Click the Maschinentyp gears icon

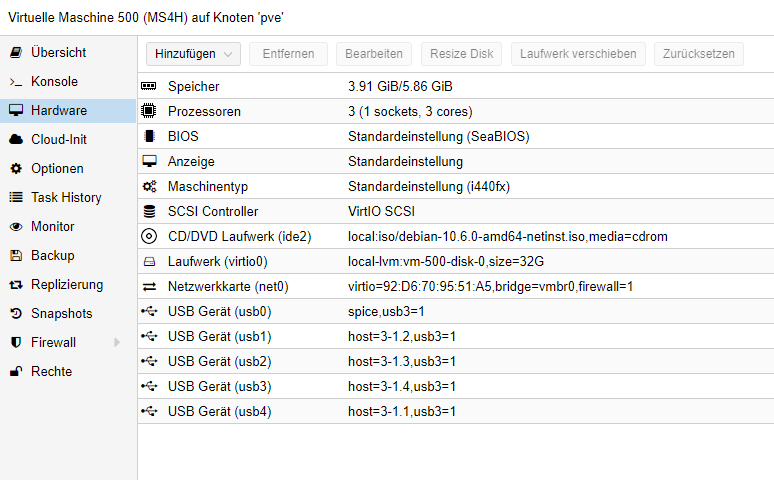pos(149,187)
